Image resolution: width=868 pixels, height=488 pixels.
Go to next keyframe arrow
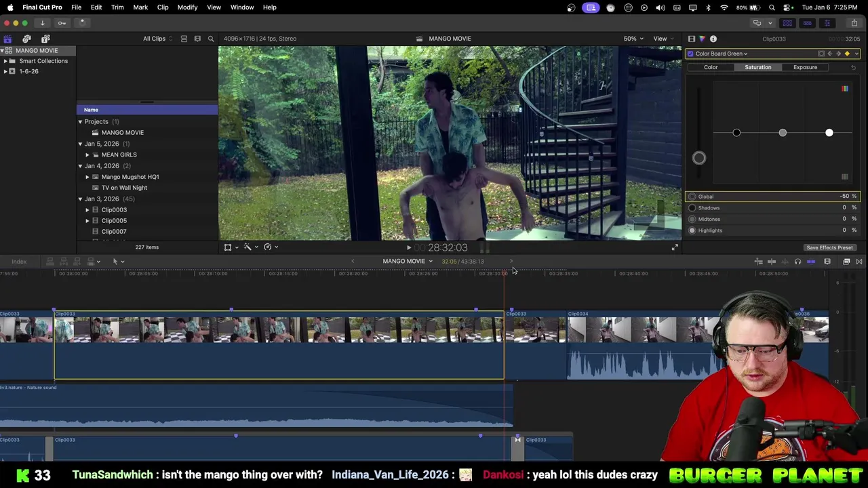click(838, 54)
